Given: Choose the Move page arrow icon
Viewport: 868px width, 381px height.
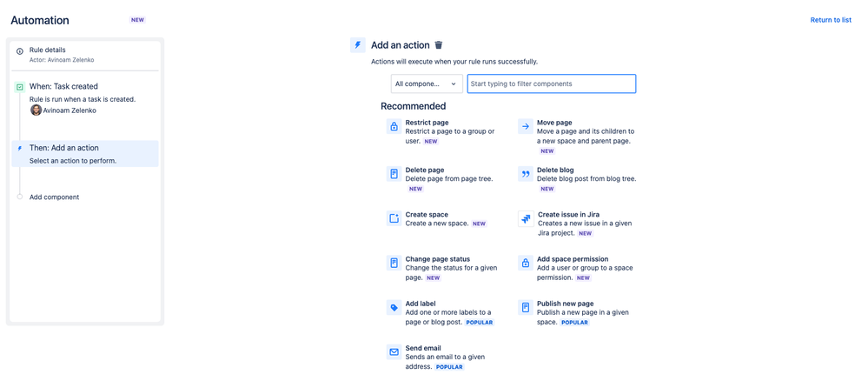Looking at the screenshot, I should coord(525,126).
